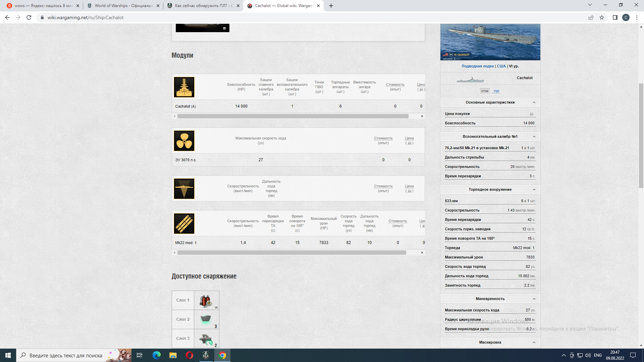The height and width of the screenshot is (362, 644).
Task: Click the Cachalot ship silhouette
Action: [x=470, y=80]
